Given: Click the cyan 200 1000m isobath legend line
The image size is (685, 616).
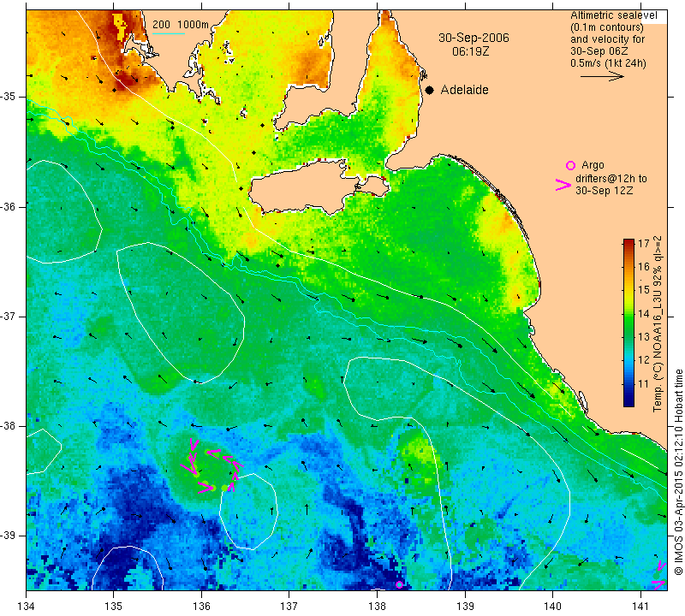Looking at the screenshot, I should point(169,33).
